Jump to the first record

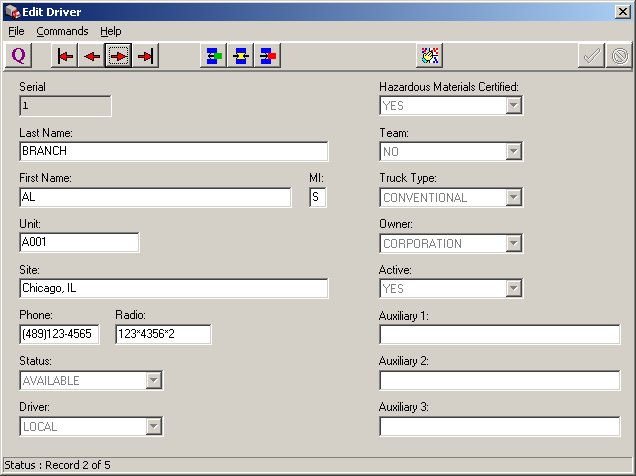click(x=65, y=56)
